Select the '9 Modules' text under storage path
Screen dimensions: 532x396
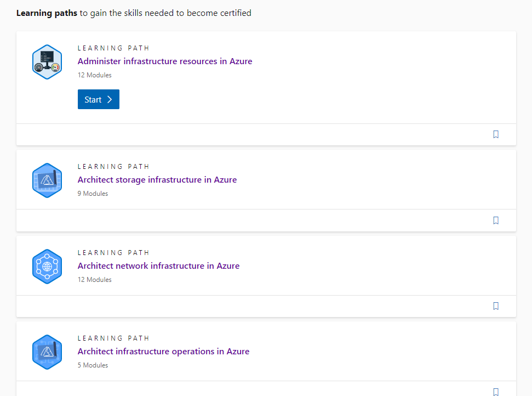(93, 194)
